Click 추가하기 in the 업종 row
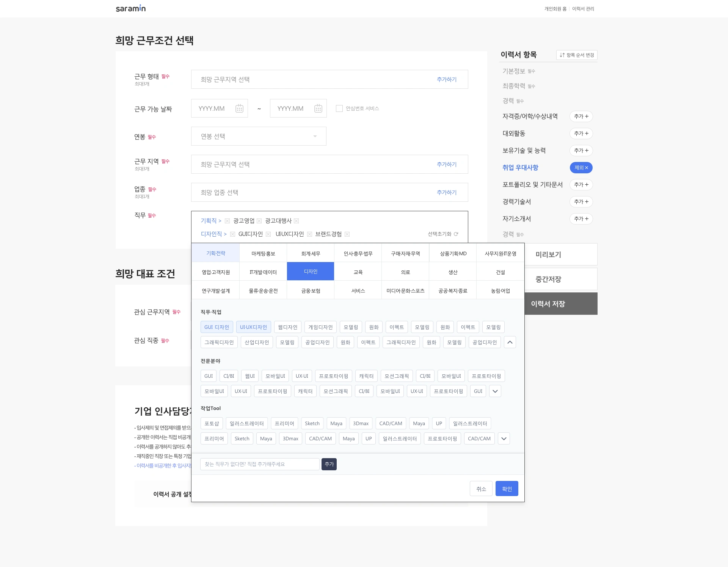The image size is (728, 567). 447,192
